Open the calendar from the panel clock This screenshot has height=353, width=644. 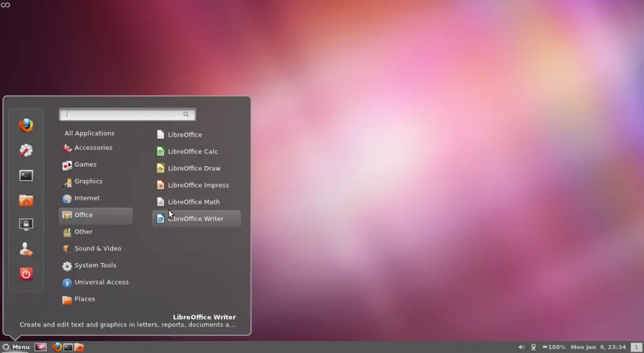[x=598, y=347]
